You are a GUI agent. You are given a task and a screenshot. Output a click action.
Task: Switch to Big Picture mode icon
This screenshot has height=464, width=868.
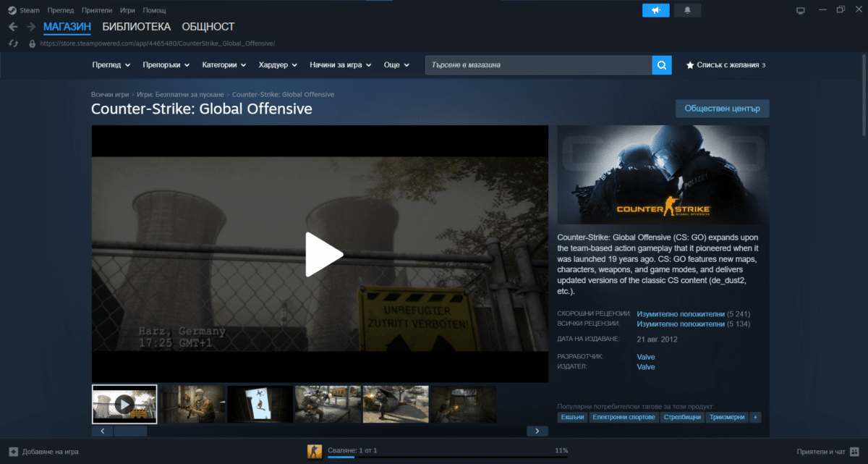tap(801, 10)
